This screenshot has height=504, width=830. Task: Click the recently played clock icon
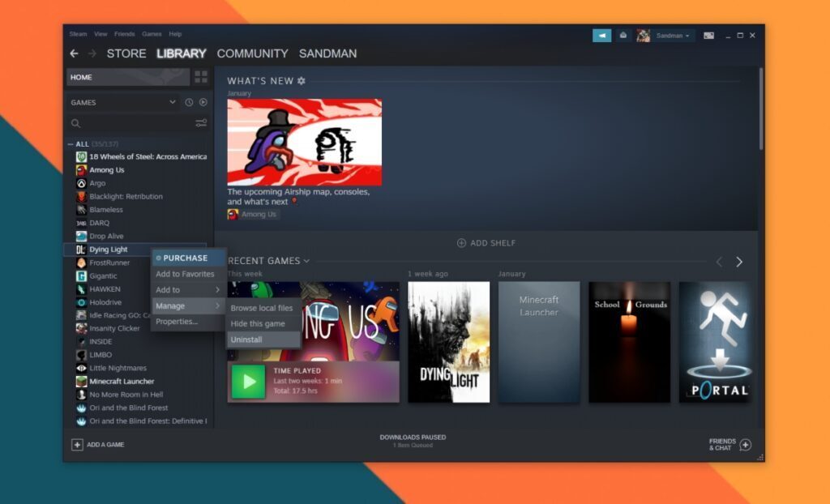[x=190, y=102]
